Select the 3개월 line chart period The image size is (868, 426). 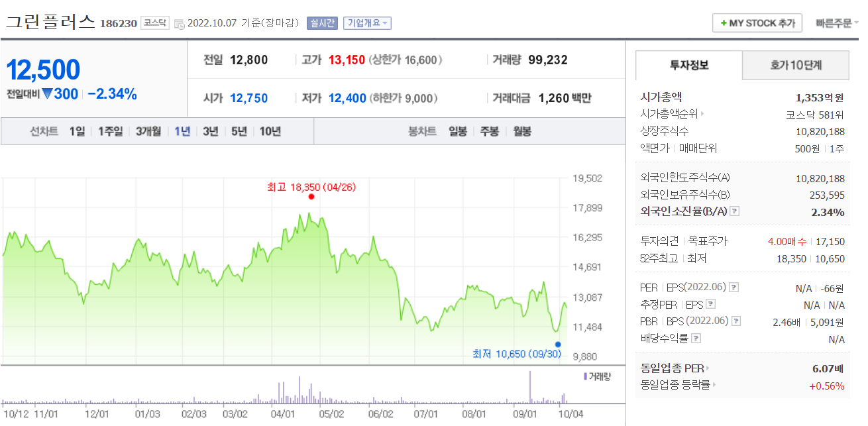(148, 131)
